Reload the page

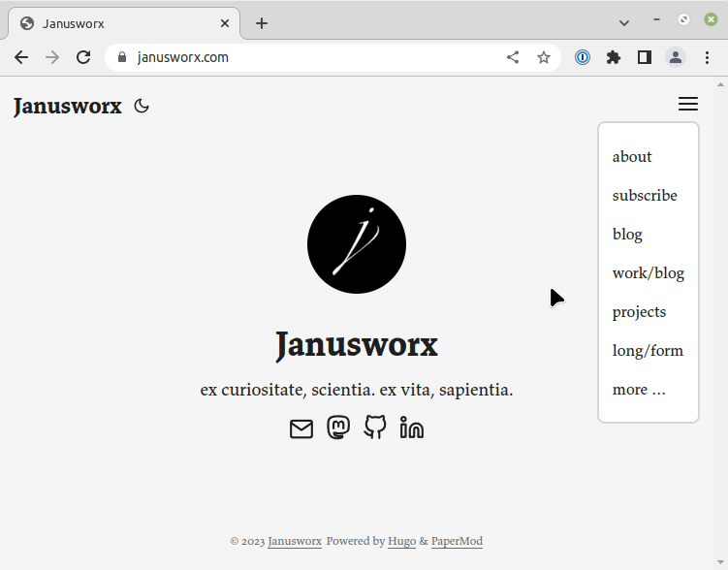[83, 57]
